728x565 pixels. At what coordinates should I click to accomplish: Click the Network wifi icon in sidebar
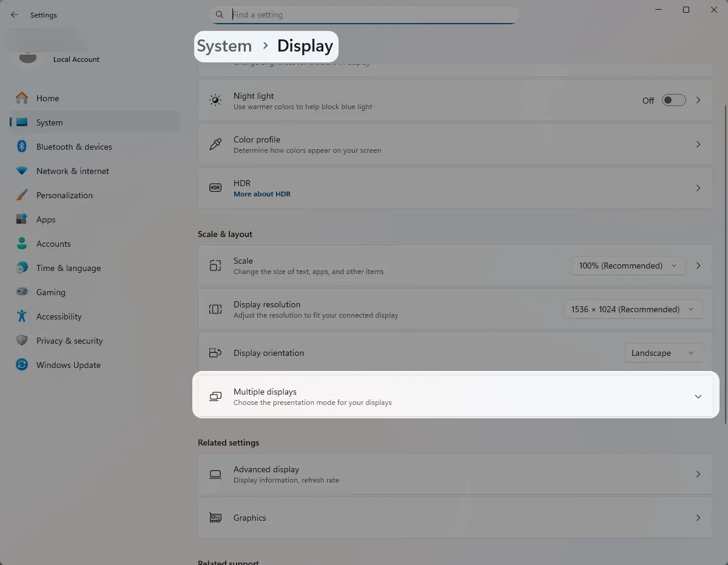click(x=22, y=171)
